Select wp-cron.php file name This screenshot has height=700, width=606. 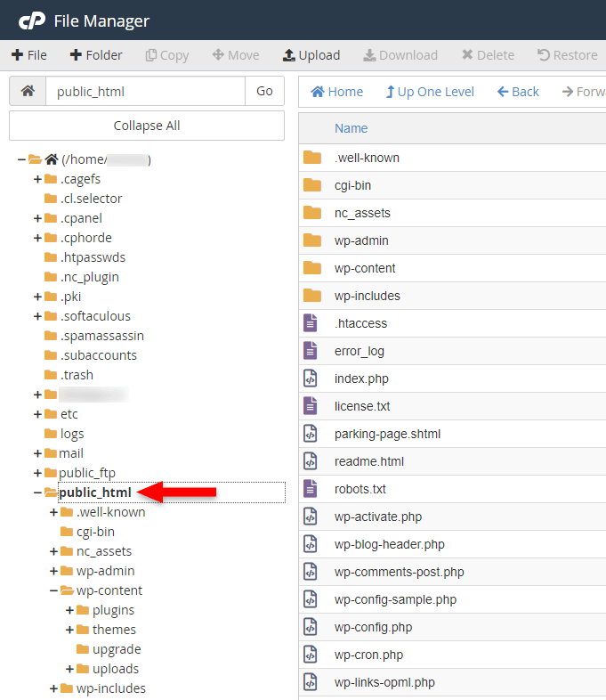[x=368, y=655]
